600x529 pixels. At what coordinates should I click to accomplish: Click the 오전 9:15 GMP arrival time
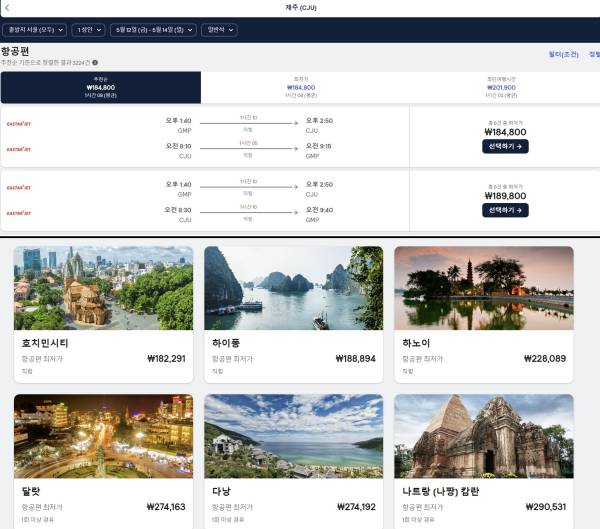pos(318,146)
